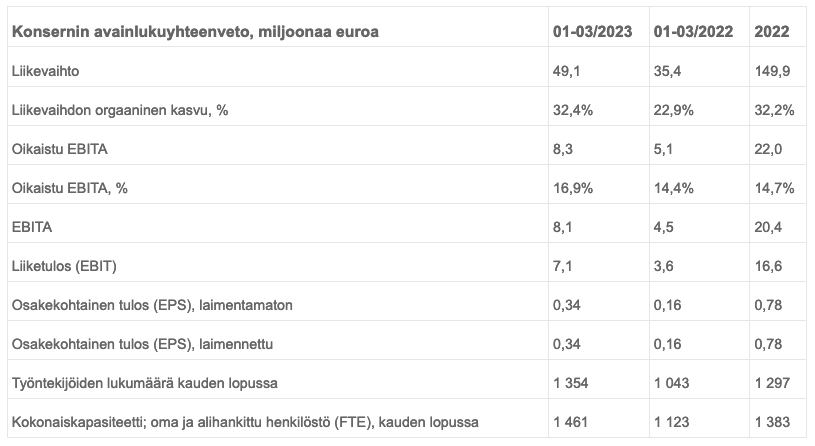Click the 'Oikaistu EBITA, %' row label
The width and height of the screenshot is (815, 446).
(x=72, y=188)
